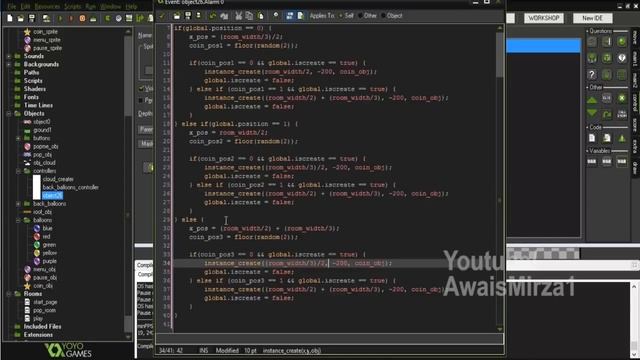Expand the Backgrounds folder in resource tree

9,64
